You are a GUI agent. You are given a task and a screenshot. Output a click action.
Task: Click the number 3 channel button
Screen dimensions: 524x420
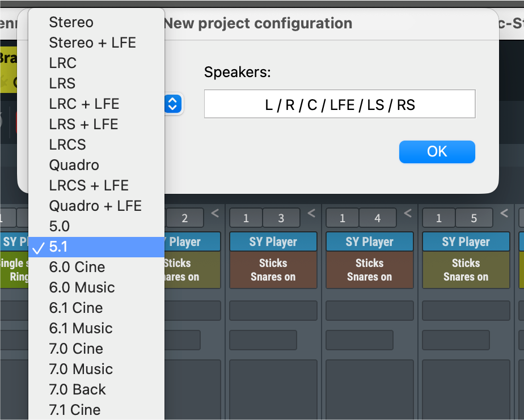(281, 218)
